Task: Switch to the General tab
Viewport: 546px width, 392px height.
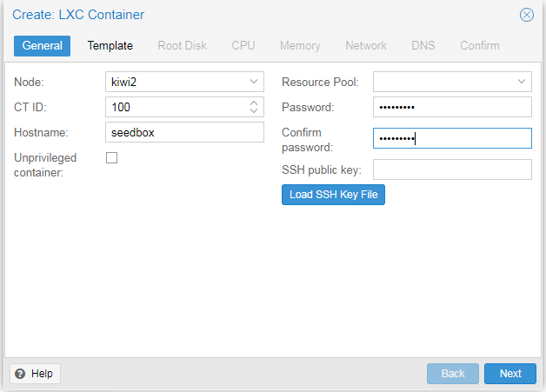Action: (x=43, y=45)
